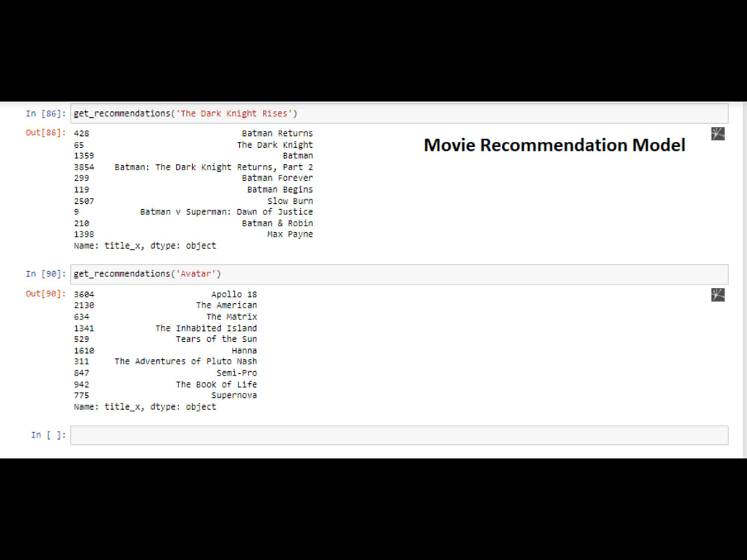Viewport: 747px width, 560px height.
Task: Click the empty code cell at bottom
Action: (399, 435)
